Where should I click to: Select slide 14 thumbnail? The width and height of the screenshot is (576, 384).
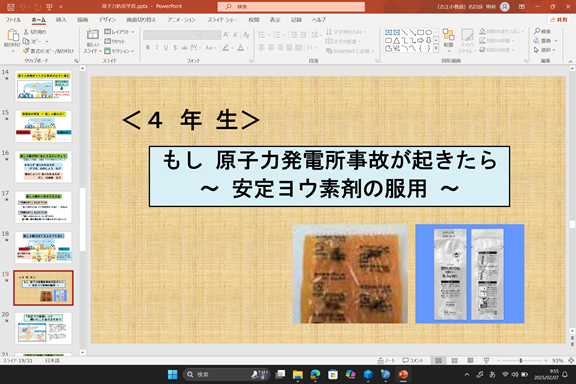(43, 86)
